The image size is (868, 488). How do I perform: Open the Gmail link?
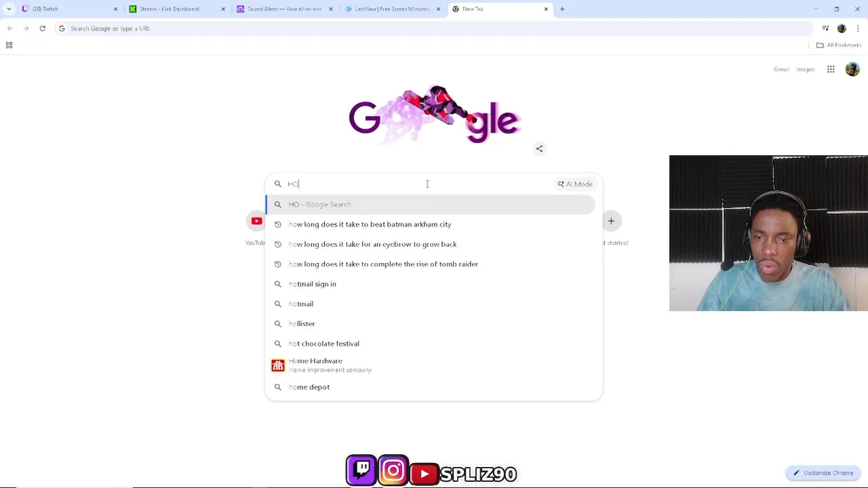781,69
